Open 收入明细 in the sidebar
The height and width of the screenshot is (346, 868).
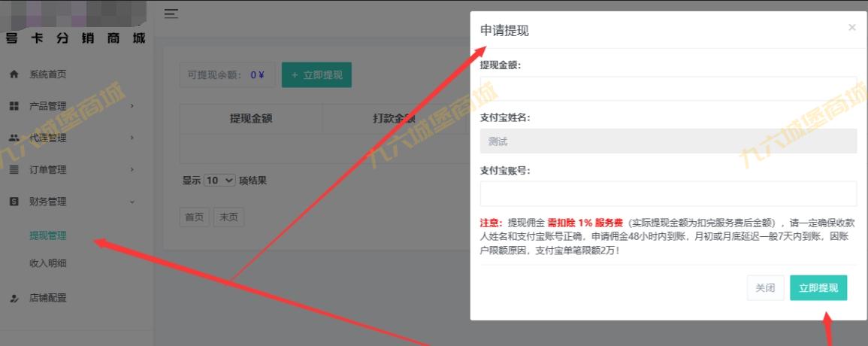[47, 263]
